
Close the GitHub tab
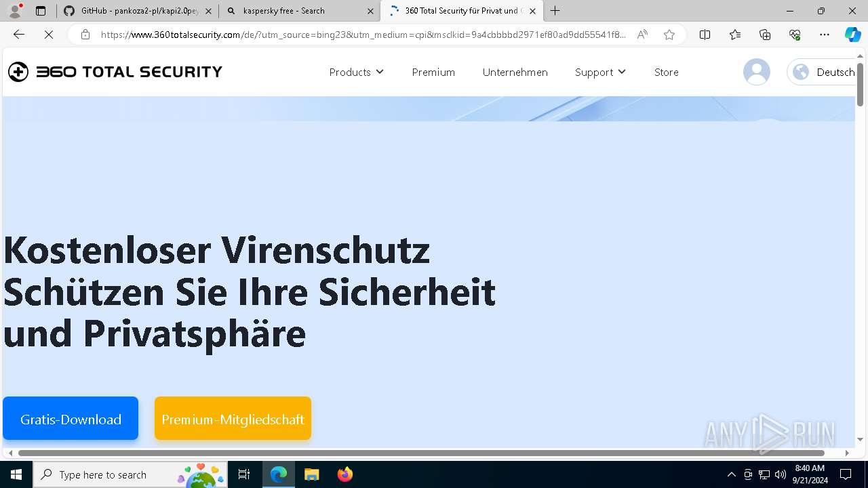click(x=208, y=11)
